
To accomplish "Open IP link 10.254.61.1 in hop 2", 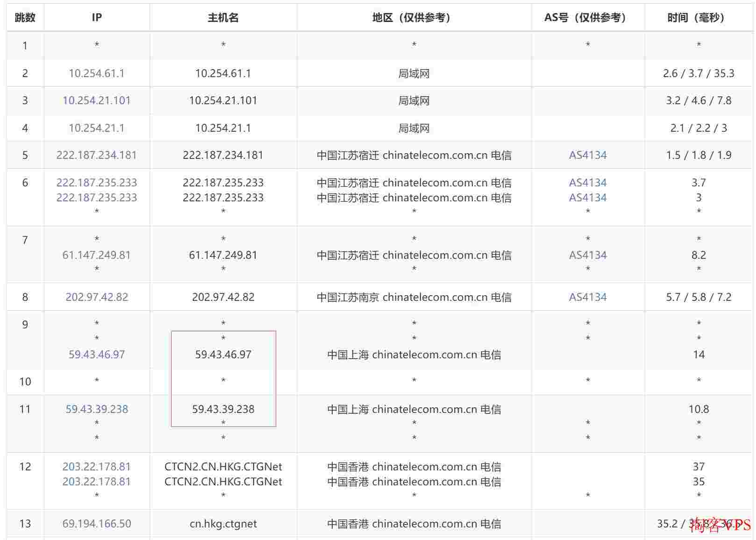I will coord(97,73).
